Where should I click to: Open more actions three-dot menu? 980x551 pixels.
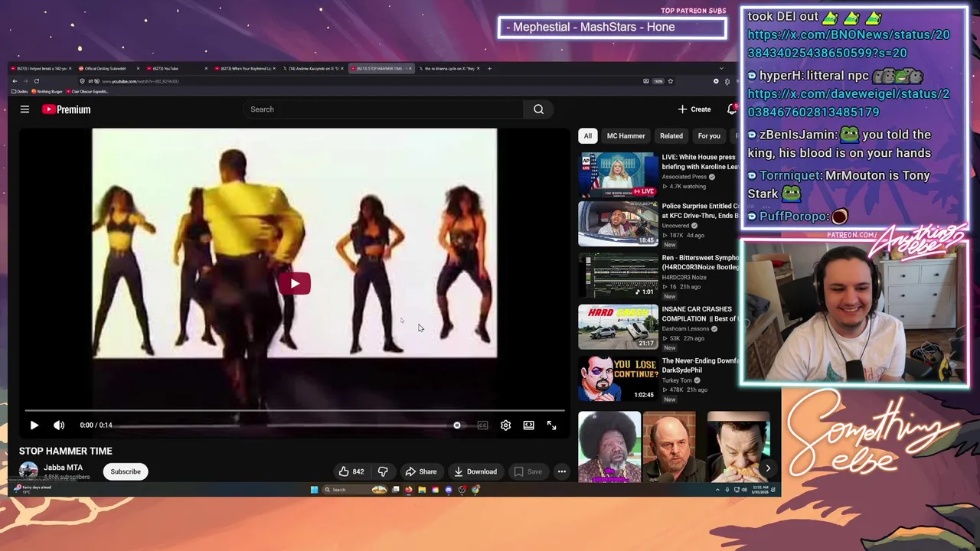561,471
